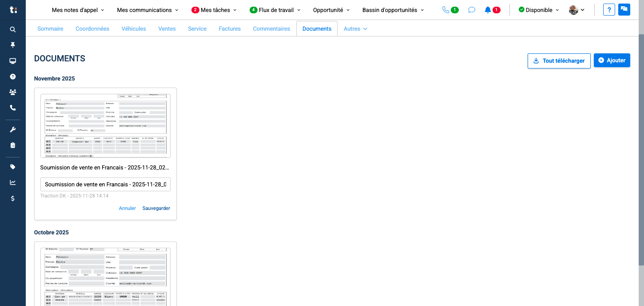Viewport: 644px width, 306px height.
Task: Open the clipboard icon in the sidebar
Action: [12, 145]
